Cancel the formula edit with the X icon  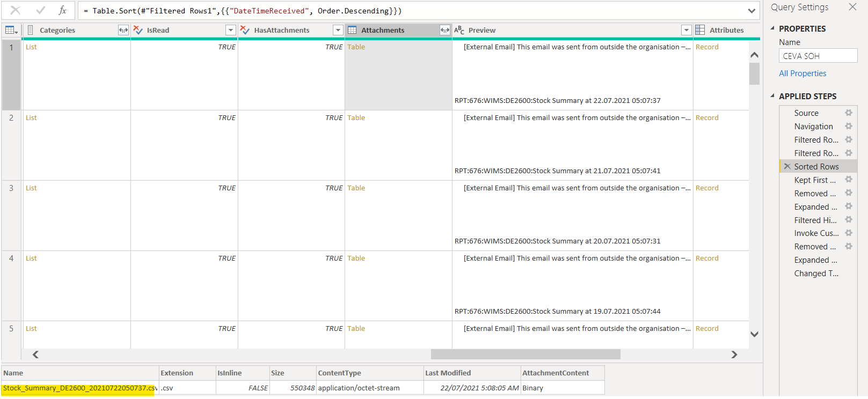click(16, 10)
